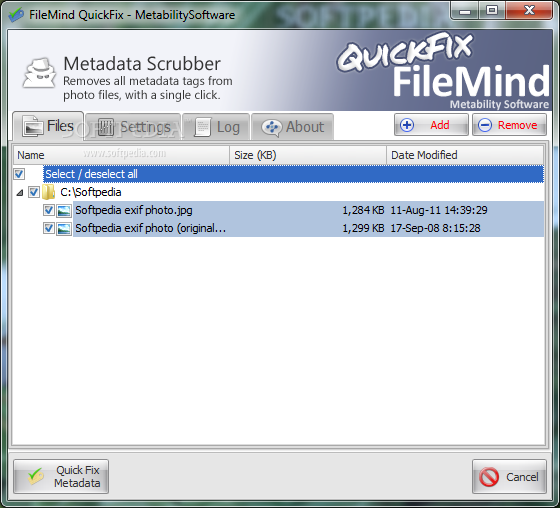
Task: Toggle the Select / deselect all checkbox
Action: 19,174
